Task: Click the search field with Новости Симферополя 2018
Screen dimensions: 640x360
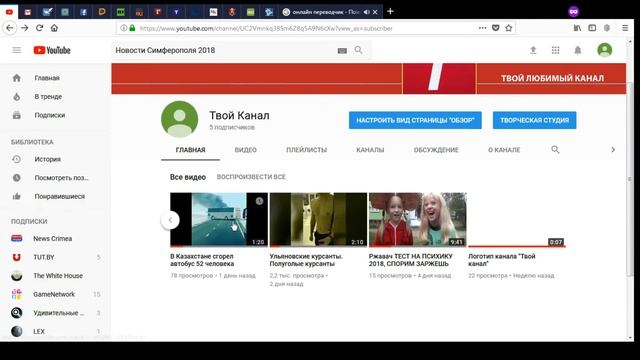Action: (x=224, y=50)
